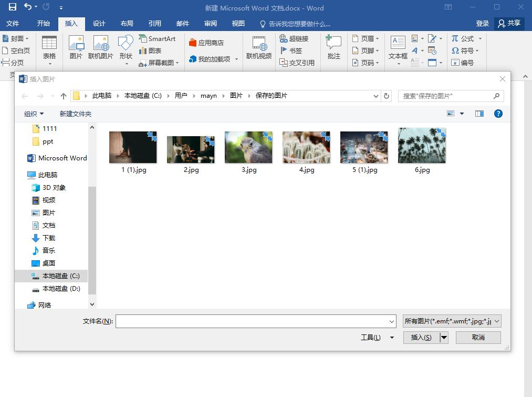Open the file type dropdown showing 所有图片

tap(451, 321)
